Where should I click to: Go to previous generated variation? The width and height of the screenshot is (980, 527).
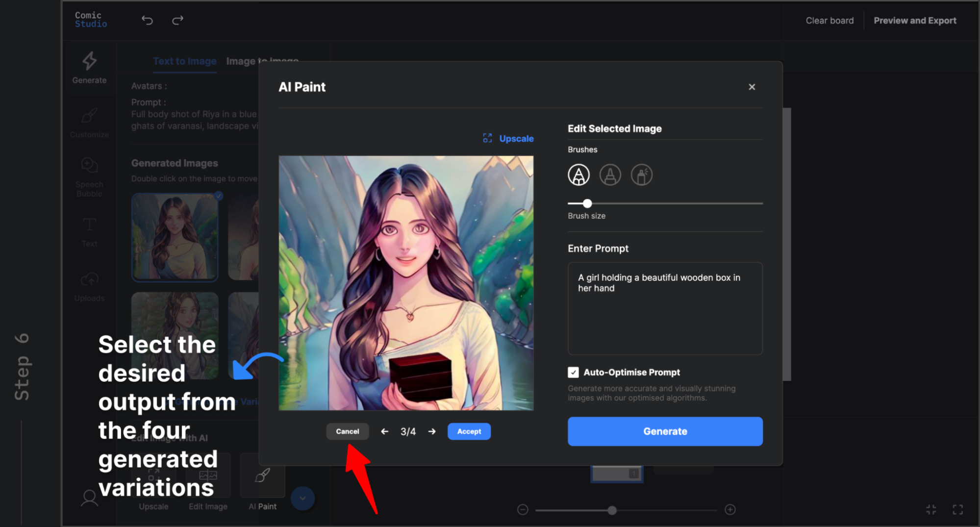[x=385, y=431]
